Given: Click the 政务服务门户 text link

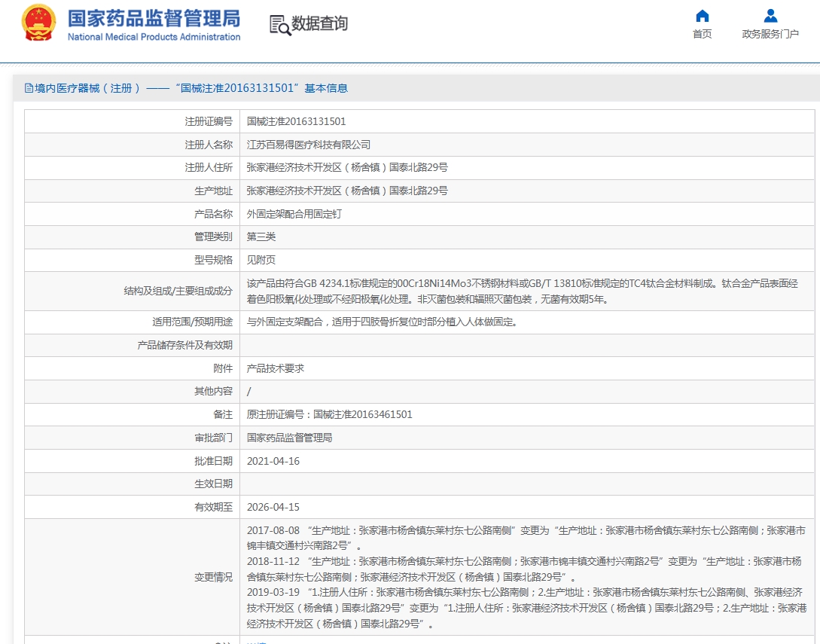Looking at the screenshot, I should [770, 34].
